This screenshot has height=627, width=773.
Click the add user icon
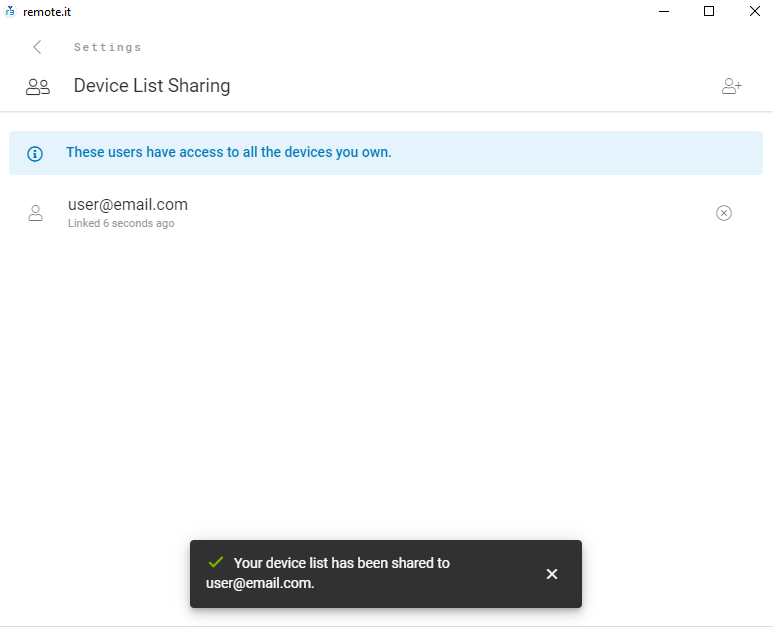(732, 86)
